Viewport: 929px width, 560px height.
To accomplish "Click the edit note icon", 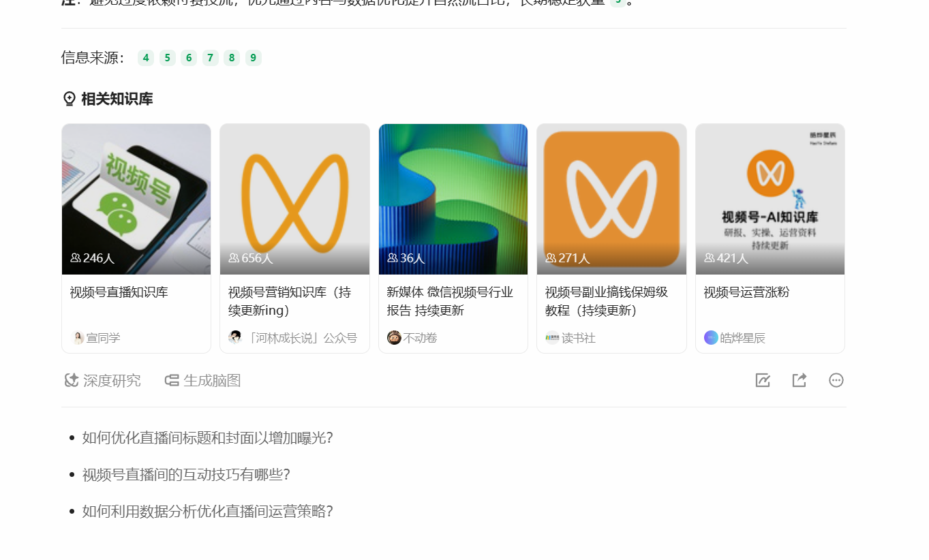I will pos(763,380).
